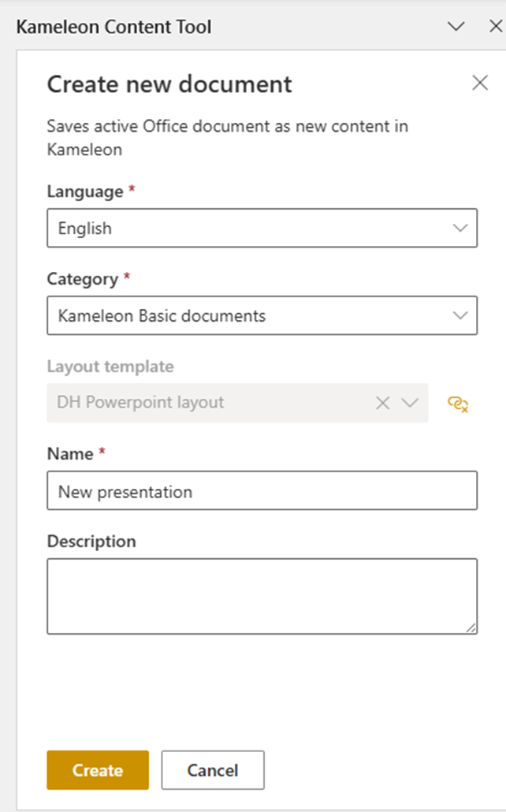Image resolution: width=506 pixels, height=812 pixels.
Task: Clear the DH Powerpoint layout selection
Action: click(x=383, y=403)
